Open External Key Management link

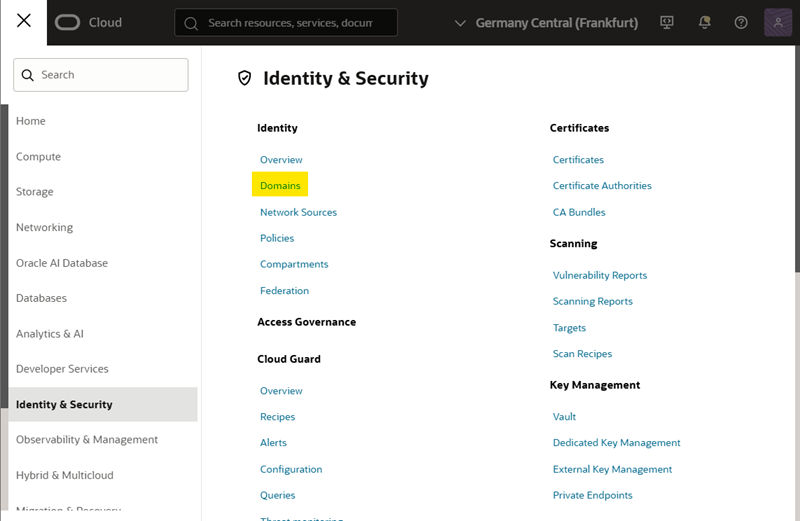pos(612,469)
